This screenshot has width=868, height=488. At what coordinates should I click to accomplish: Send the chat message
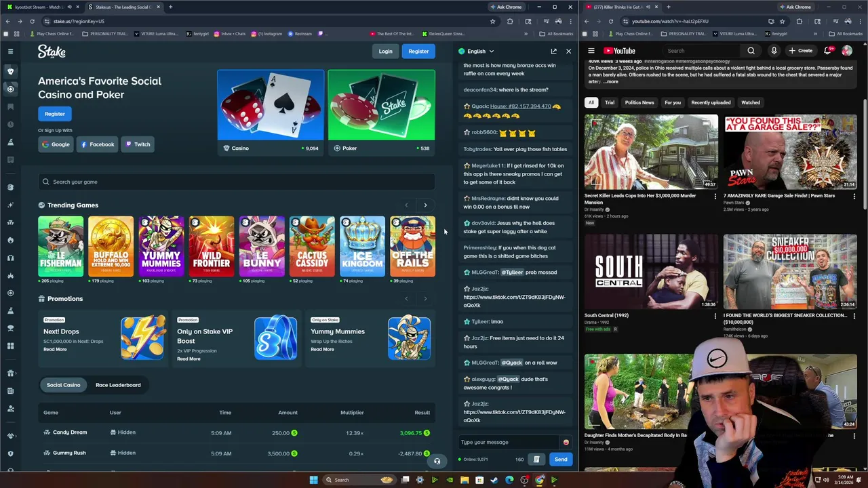561,460
